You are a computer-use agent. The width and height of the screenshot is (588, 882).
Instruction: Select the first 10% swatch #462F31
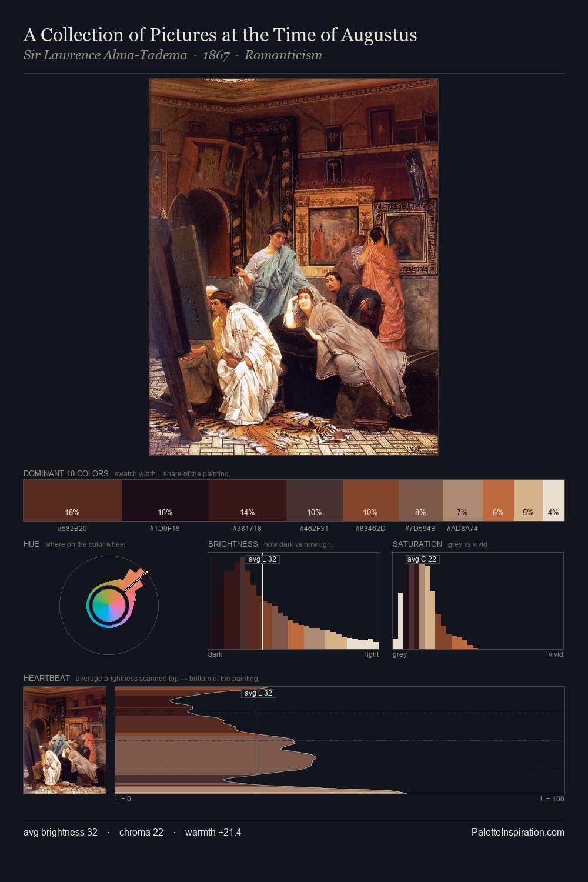315,500
